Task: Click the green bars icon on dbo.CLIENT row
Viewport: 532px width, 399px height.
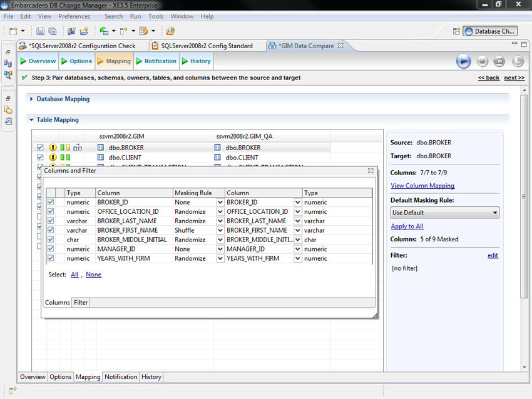Action: click(x=65, y=158)
